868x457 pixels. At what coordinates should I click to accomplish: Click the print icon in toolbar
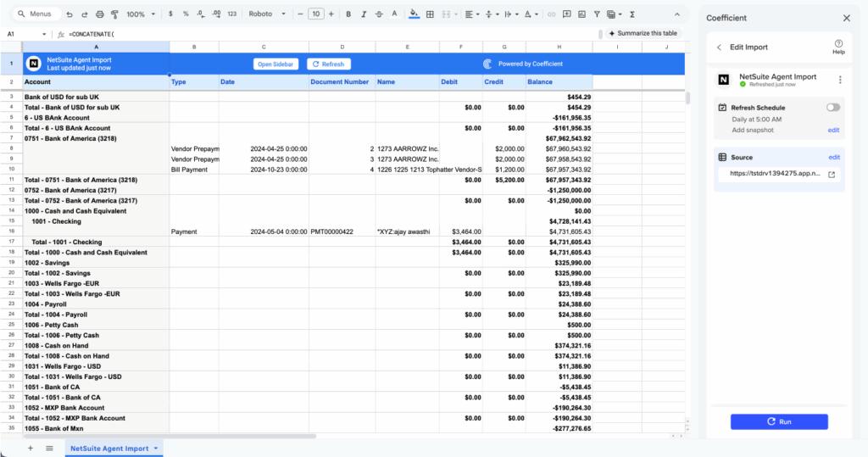pos(100,14)
